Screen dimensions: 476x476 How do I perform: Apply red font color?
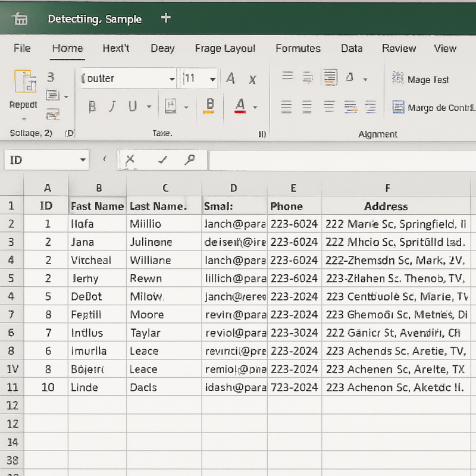click(240, 106)
